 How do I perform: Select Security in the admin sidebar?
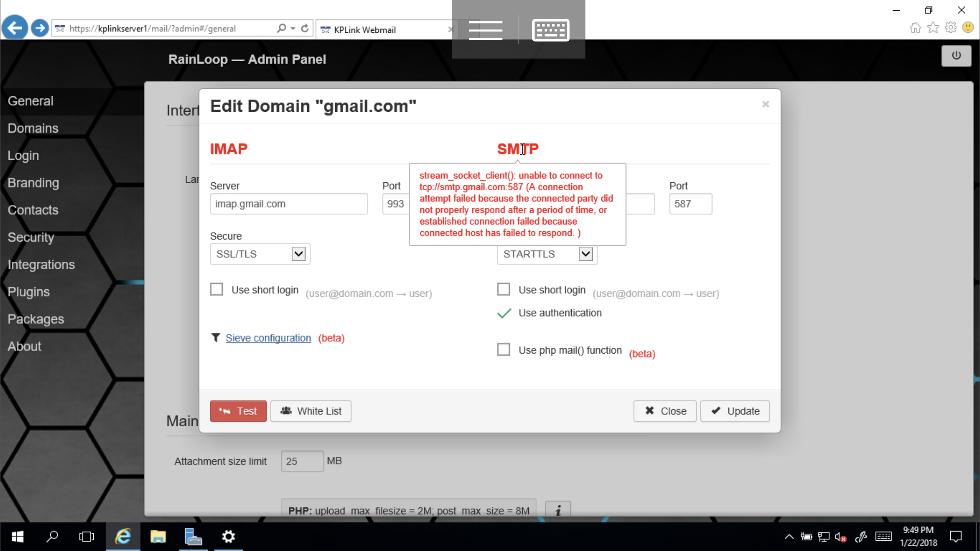[31, 237]
